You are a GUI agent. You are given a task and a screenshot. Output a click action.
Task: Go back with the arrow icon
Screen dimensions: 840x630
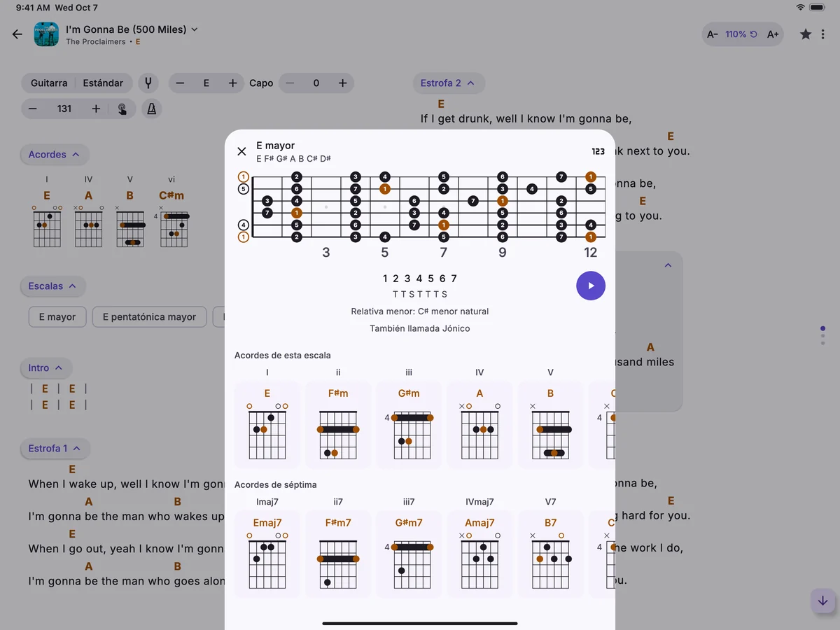point(17,34)
